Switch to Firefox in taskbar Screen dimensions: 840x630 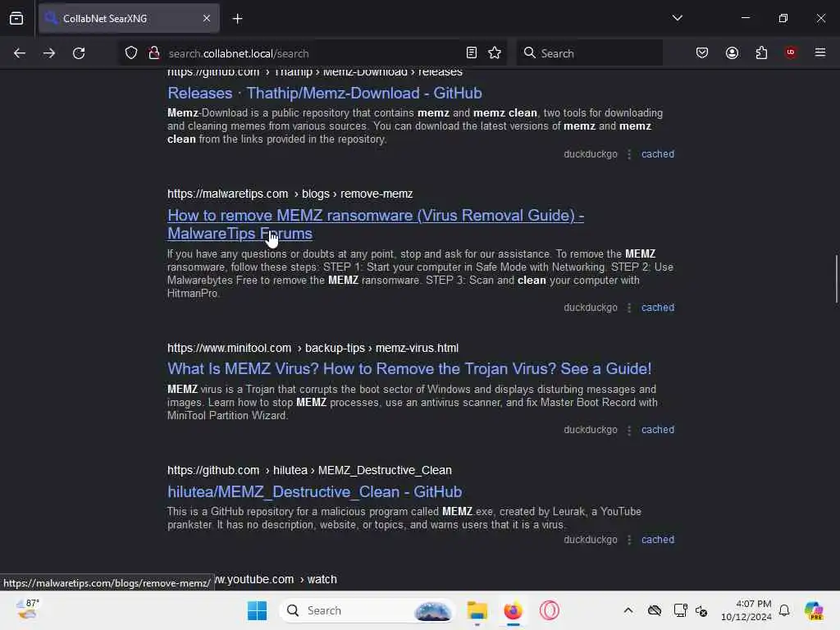pos(513,610)
